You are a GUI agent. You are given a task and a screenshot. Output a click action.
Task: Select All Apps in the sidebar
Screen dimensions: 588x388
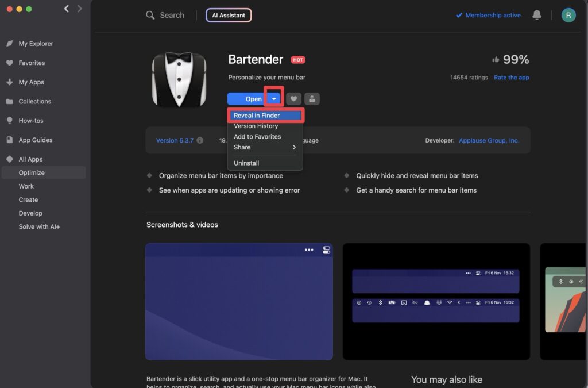[31, 159]
